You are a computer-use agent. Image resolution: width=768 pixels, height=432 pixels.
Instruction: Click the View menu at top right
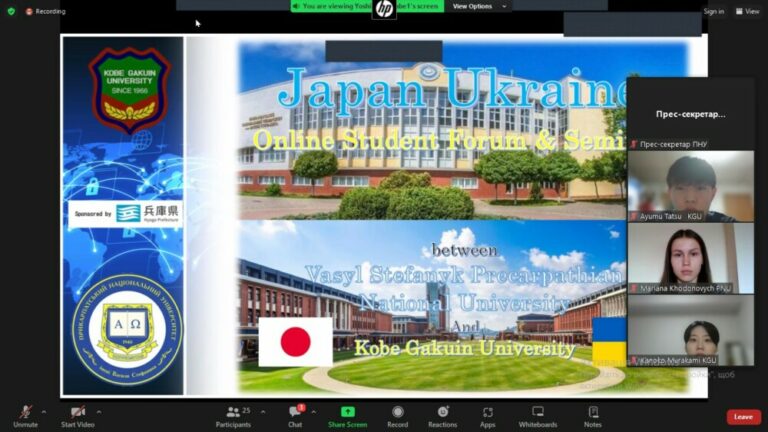[747, 11]
